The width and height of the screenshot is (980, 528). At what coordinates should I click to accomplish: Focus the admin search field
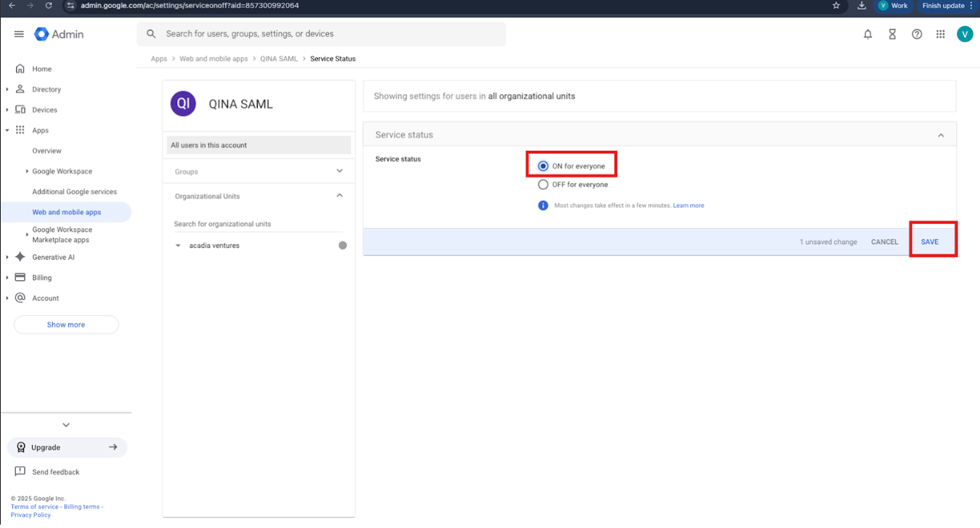(321, 34)
